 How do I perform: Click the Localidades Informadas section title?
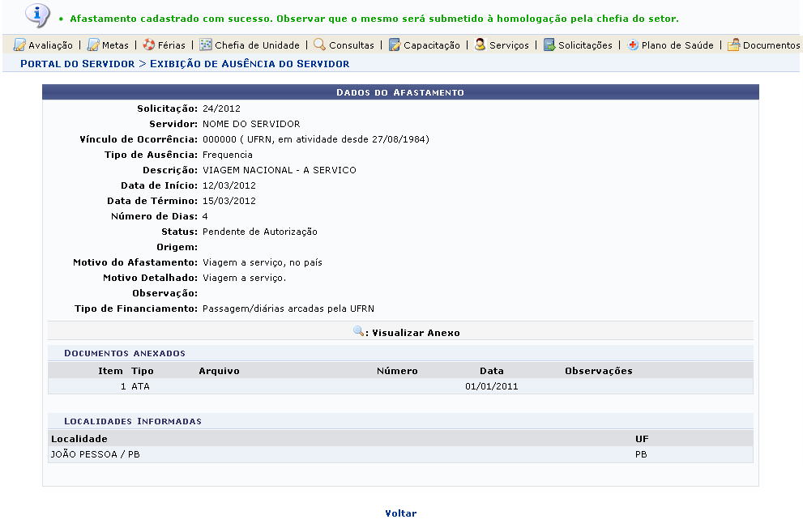[133, 421]
